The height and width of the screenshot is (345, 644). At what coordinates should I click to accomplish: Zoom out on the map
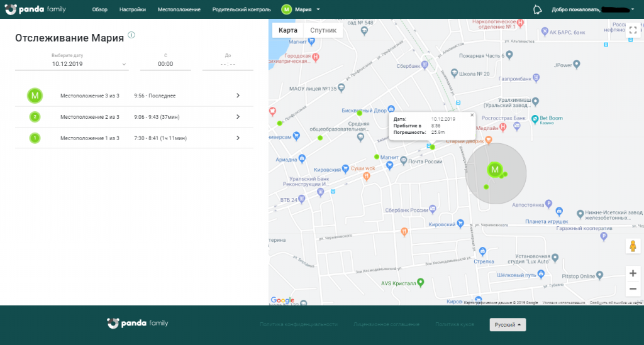(x=633, y=289)
